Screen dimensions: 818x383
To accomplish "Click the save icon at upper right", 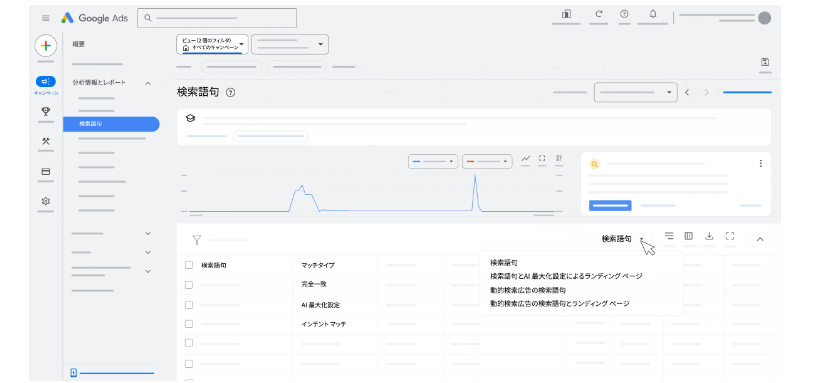I will point(765,62).
